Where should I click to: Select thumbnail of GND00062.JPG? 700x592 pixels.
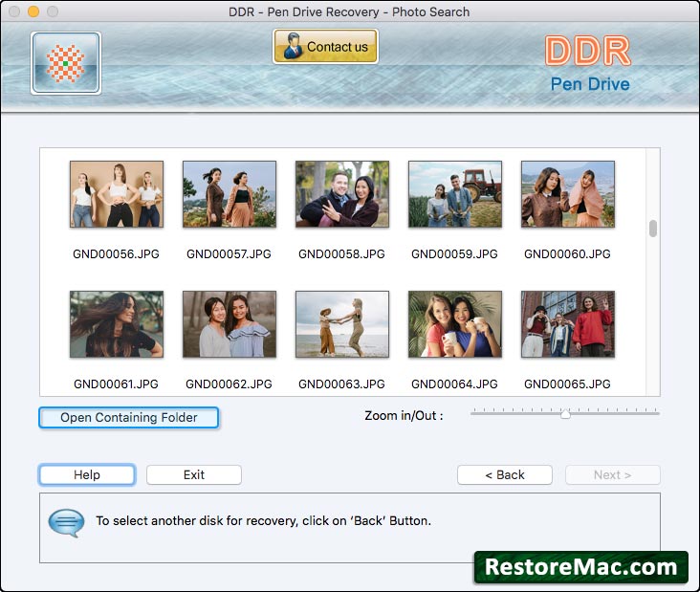tap(230, 324)
